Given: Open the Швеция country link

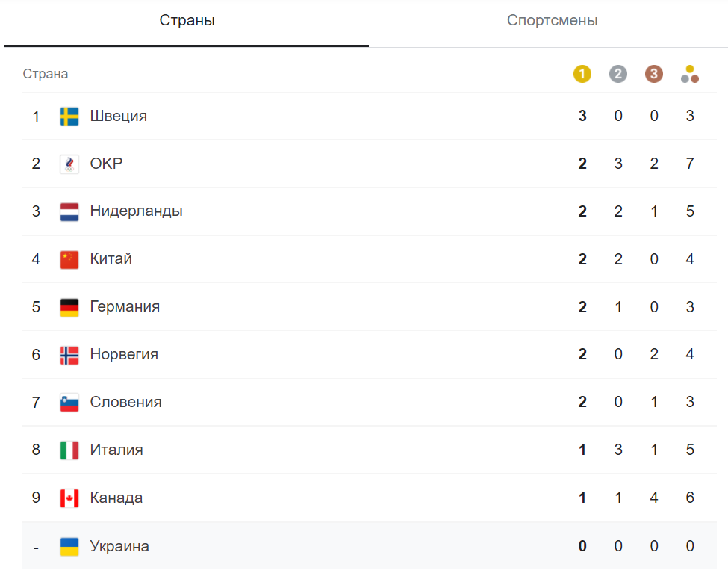Looking at the screenshot, I should point(119,117).
